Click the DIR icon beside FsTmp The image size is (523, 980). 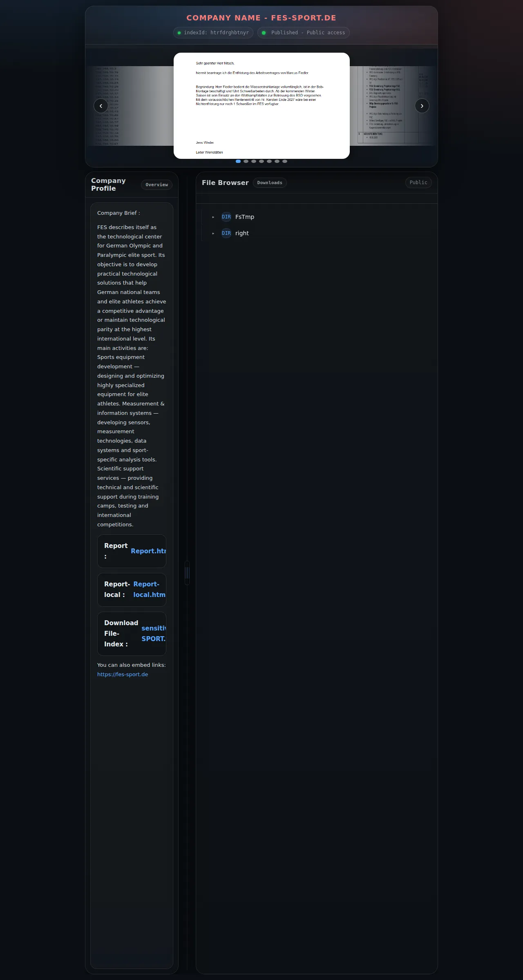(x=226, y=217)
